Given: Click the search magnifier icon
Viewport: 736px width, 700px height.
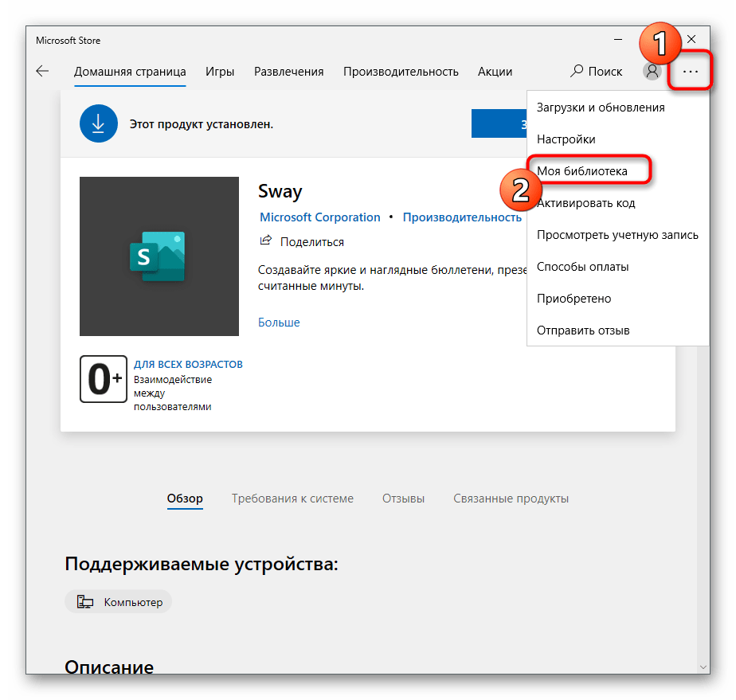Looking at the screenshot, I should coord(577,72).
